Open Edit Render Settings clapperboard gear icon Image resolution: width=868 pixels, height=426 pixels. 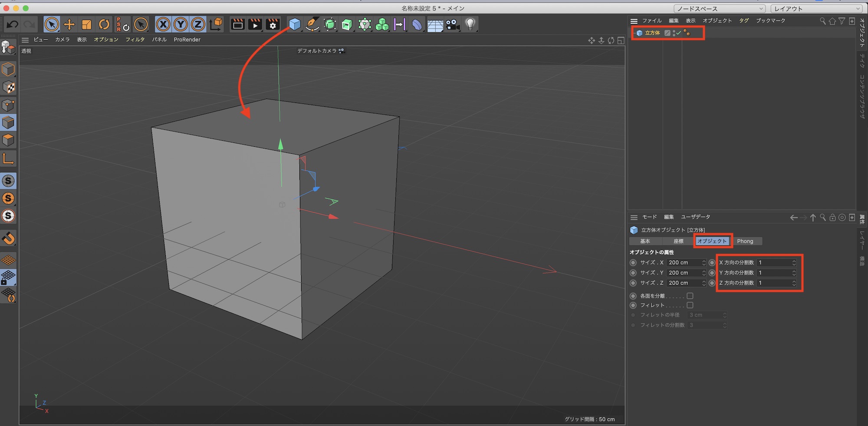(x=273, y=25)
